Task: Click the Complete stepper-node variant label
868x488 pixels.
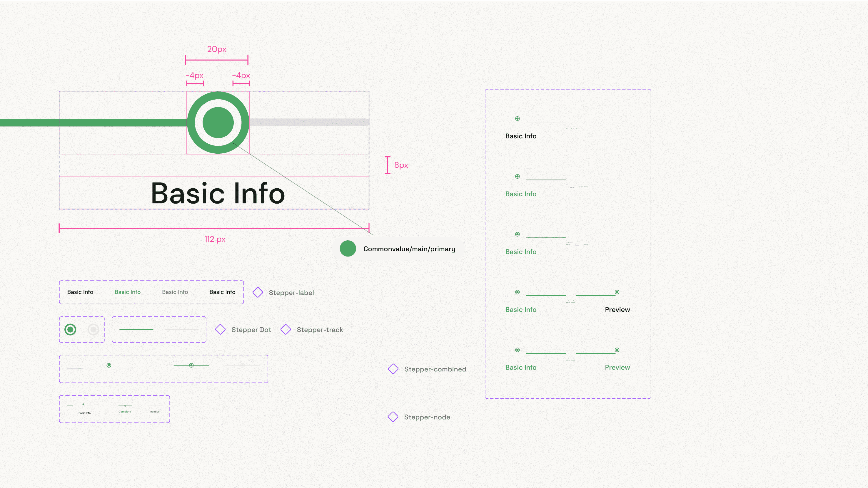Action: (x=125, y=412)
